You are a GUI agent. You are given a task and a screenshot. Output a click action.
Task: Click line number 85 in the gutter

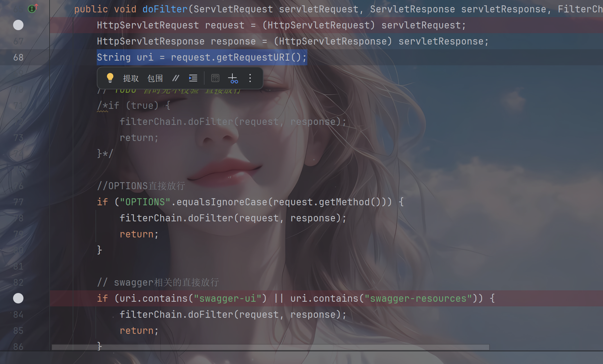[18, 331]
